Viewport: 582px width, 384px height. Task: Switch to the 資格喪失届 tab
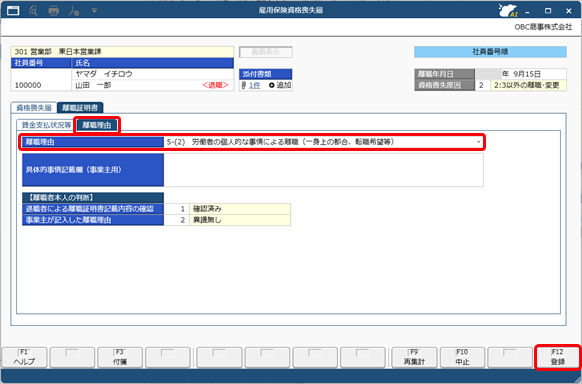pyautogui.click(x=34, y=108)
